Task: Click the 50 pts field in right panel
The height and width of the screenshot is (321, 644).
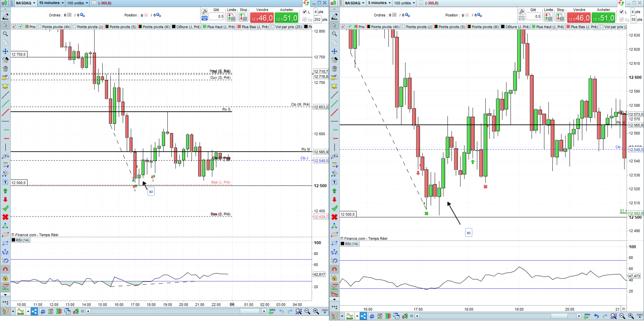Action: click(634, 20)
